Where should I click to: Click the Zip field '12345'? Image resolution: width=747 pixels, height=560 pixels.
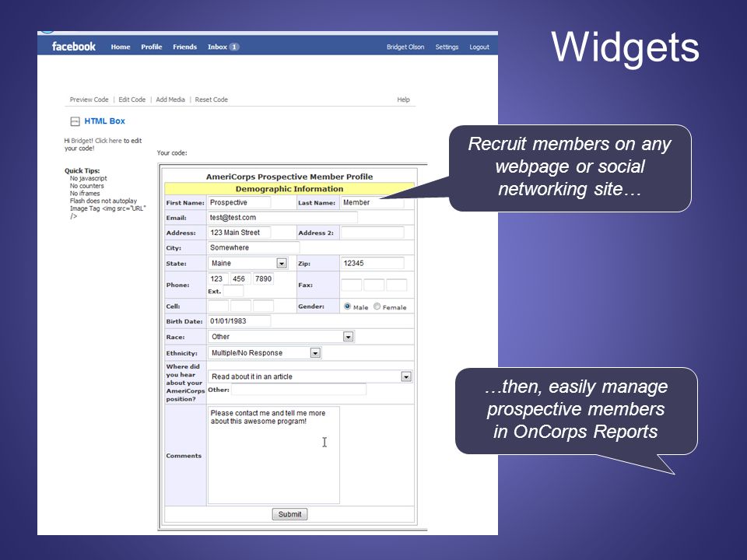[373, 263]
